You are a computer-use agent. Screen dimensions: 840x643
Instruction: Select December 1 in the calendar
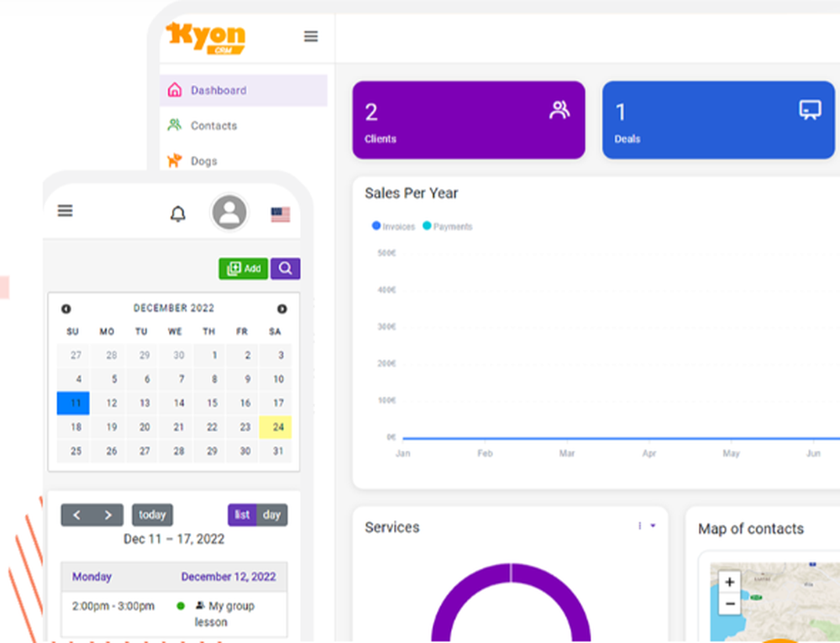click(x=209, y=355)
